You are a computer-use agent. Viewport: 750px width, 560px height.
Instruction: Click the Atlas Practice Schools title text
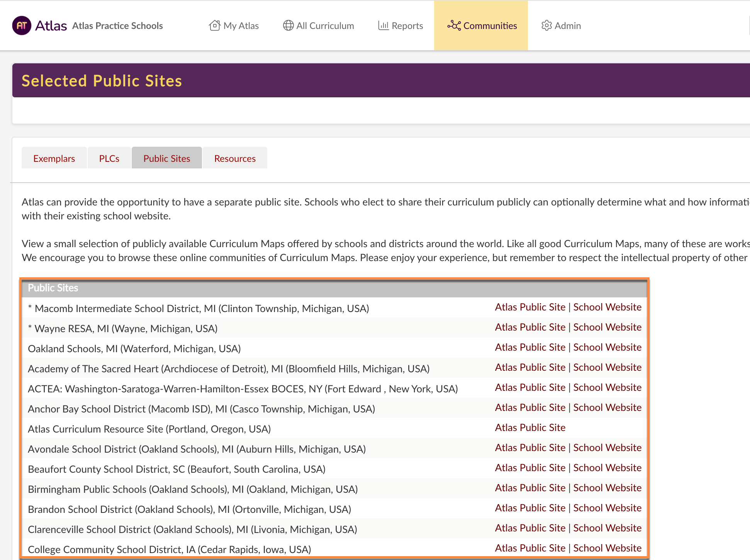(x=117, y=25)
